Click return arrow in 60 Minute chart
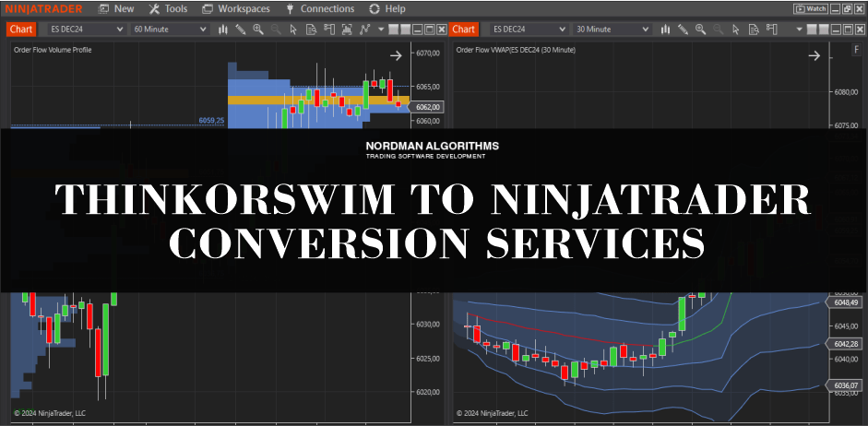Viewport: 868px width, 426px height. [x=396, y=55]
